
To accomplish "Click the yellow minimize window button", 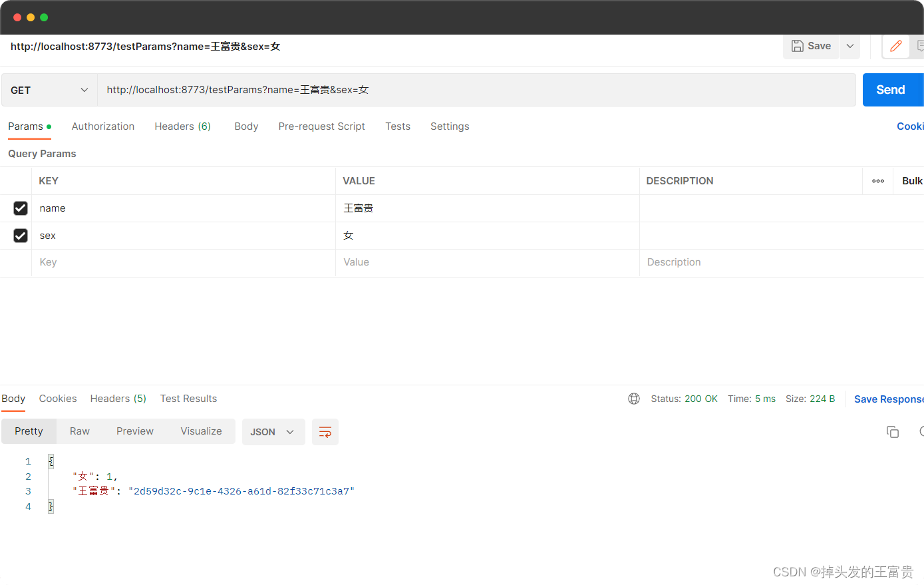I will coord(31,17).
